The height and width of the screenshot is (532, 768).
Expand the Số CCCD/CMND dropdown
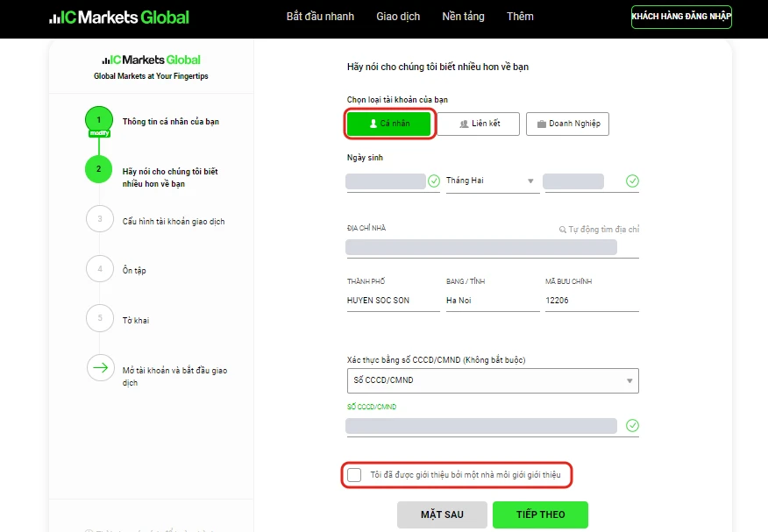493,380
